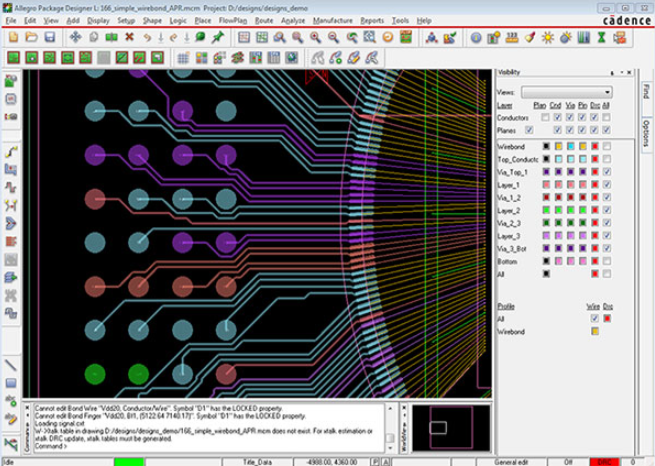Click the red X Delete icon
Screen dimensions: 655x466
tap(129, 37)
